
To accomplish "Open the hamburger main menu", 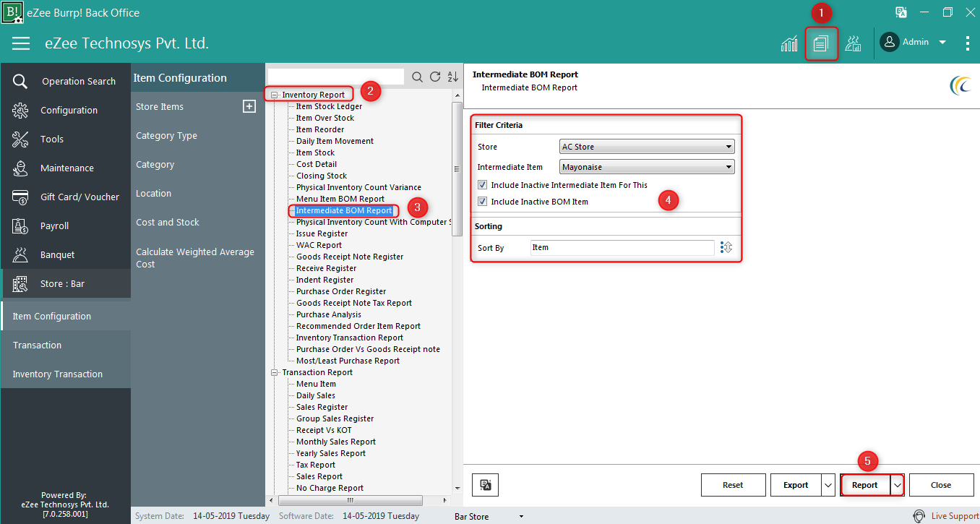I will pos(21,43).
